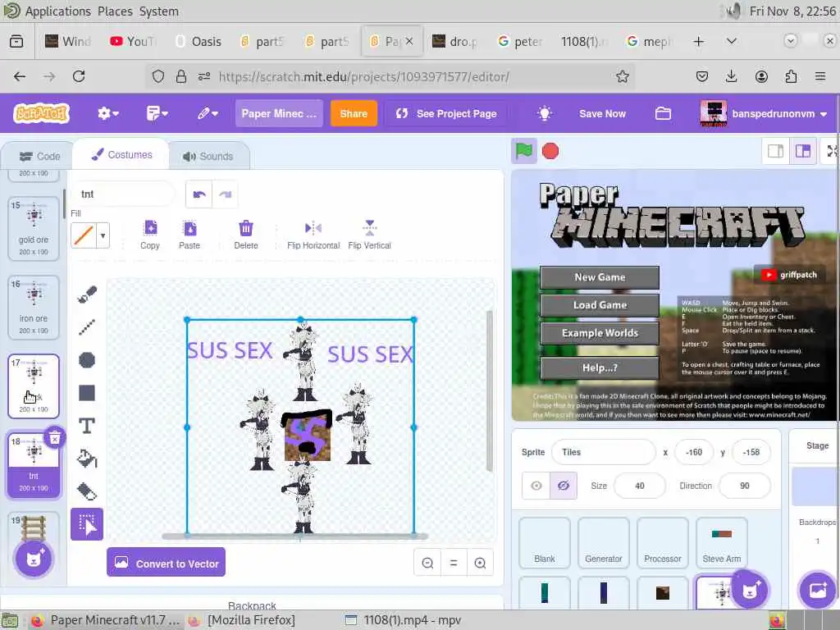Open the Edit pencil menu
Viewport: 840px width, 630px height.
[x=208, y=113]
